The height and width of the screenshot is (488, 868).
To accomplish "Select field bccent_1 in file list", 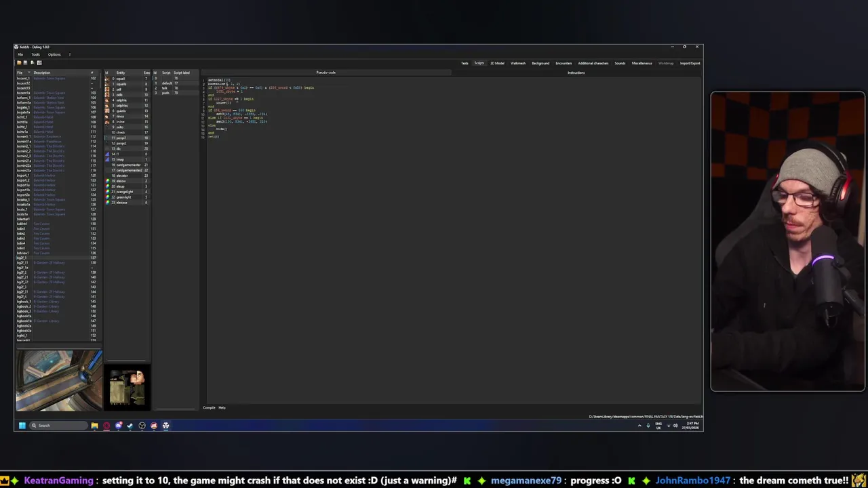I will [57, 79].
